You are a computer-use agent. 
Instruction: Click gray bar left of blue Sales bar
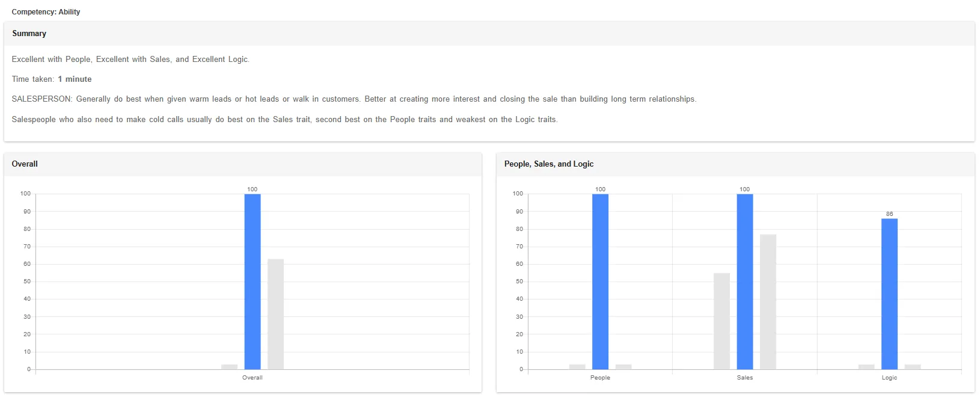pyautogui.click(x=721, y=321)
